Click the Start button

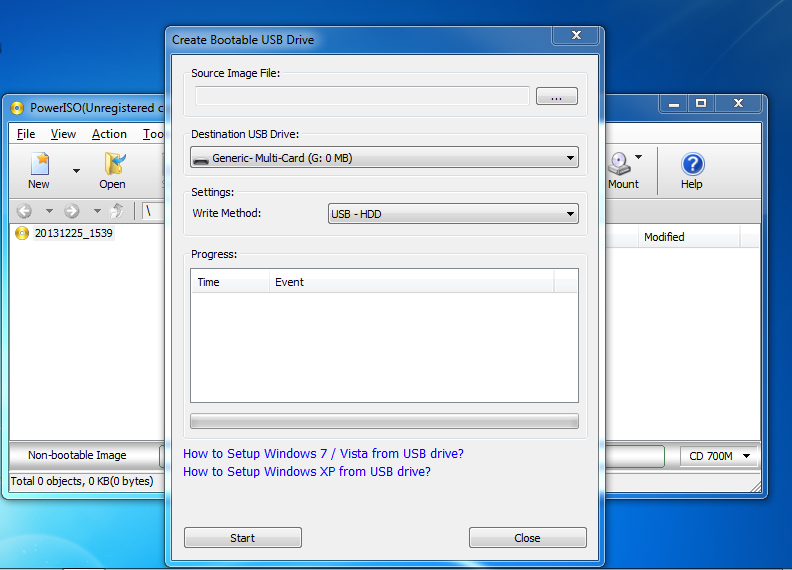[x=243, y=538]
